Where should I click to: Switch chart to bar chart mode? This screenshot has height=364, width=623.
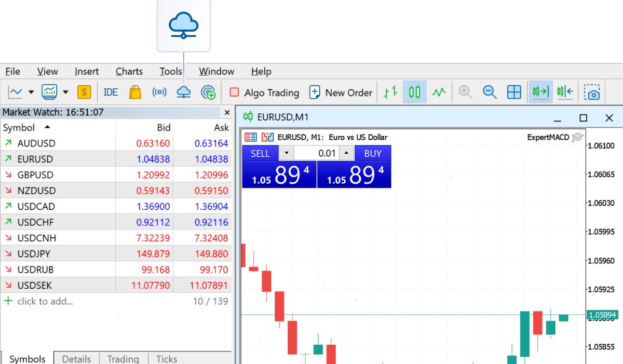click(x=390, y=92)
